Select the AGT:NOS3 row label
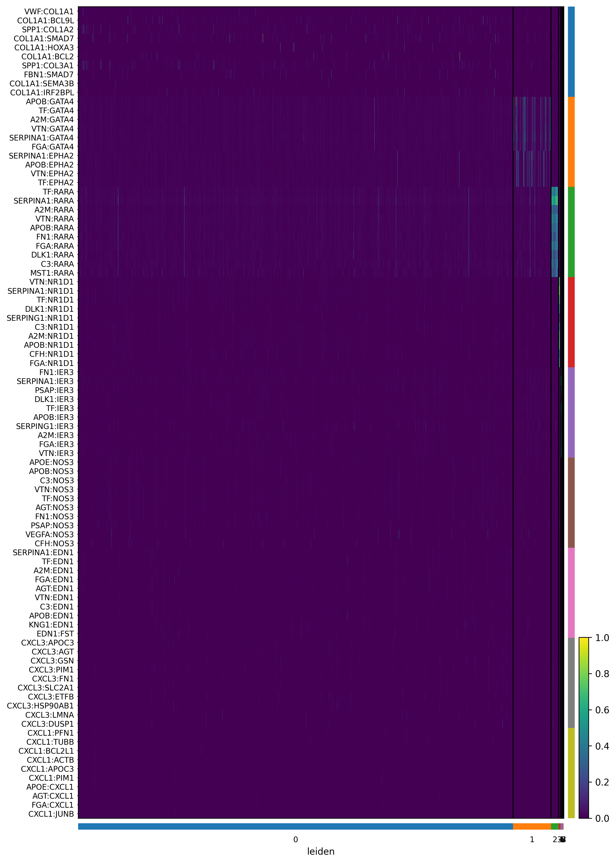Screen dimensions: 616x863 55,508
